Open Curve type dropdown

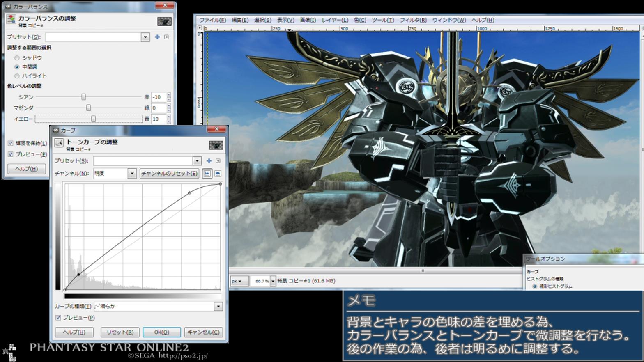pyautogui.click(x=218, y=306)
